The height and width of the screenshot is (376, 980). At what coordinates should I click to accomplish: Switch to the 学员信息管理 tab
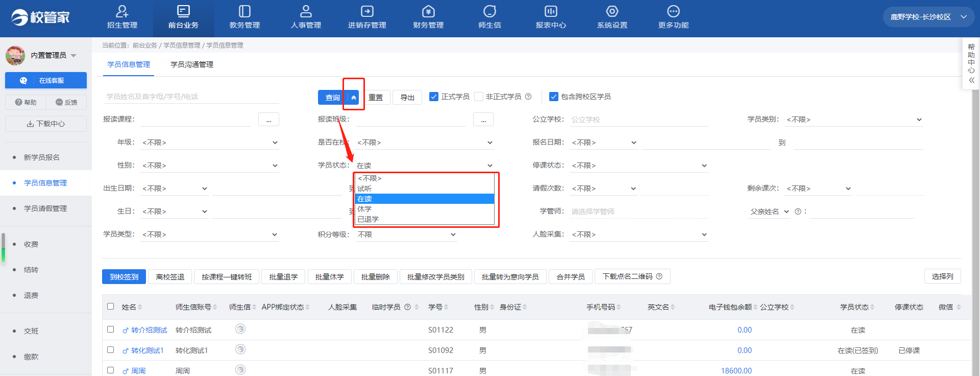[x=129, y=64]
